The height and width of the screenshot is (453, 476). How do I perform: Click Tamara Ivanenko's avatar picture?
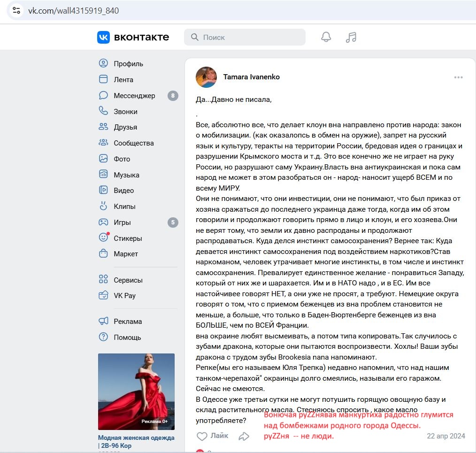(207, 77)
